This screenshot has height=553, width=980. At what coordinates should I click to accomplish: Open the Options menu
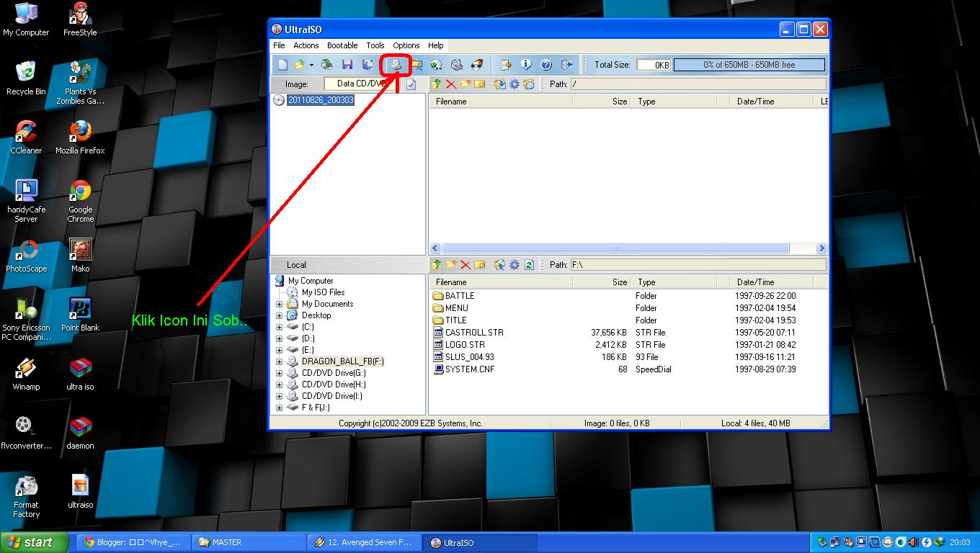coord(406,45)
